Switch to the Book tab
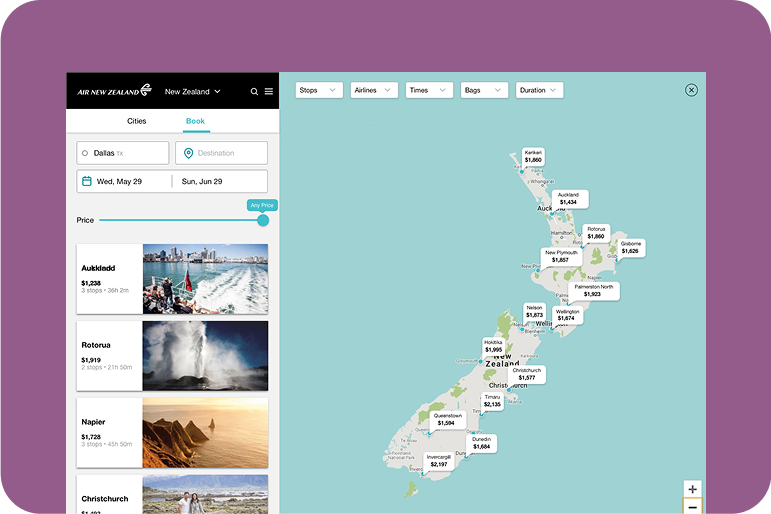This screenshot has width=771, height=514. (195, 121)
